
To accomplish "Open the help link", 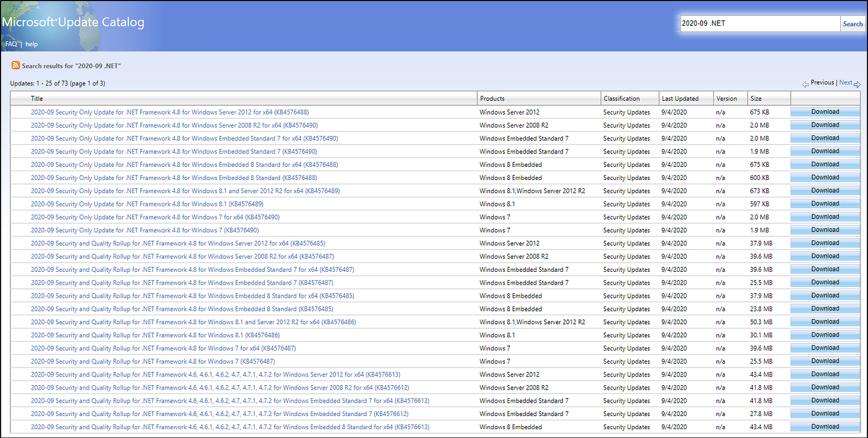I will (31, 44).
